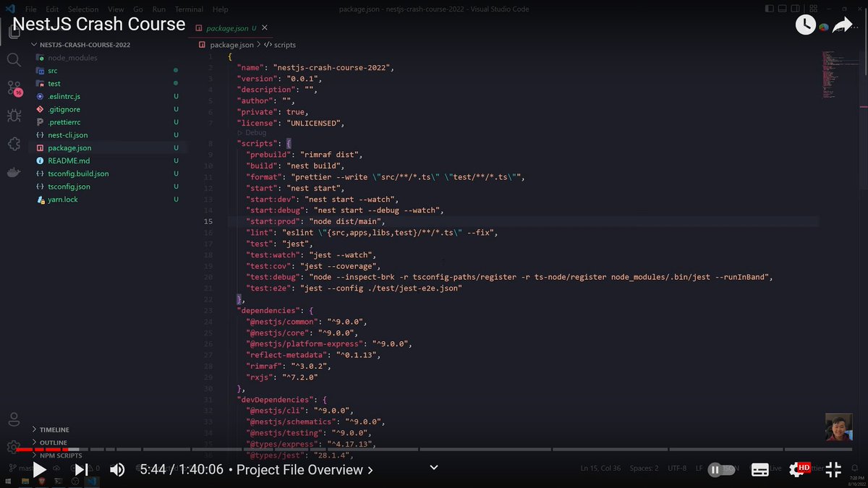
Task: Open the Project File Overview chapter list
Action: coord(305,470)
